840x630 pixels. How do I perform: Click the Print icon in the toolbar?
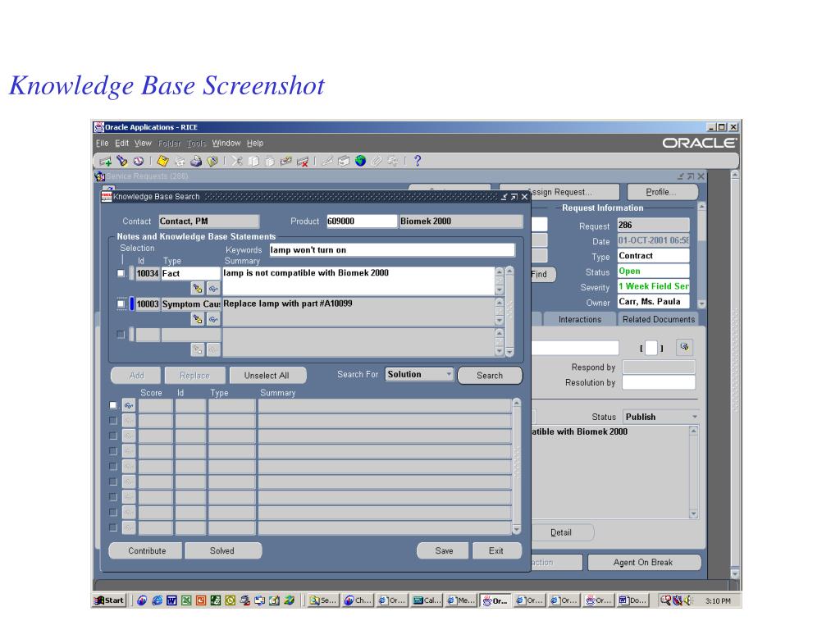tap(196, 161)
